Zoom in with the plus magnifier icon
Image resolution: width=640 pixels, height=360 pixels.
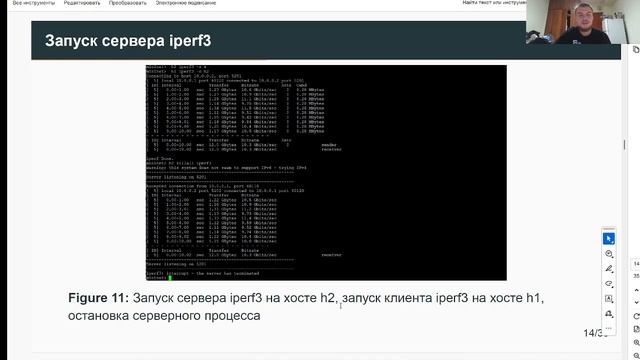coord(636,342)
